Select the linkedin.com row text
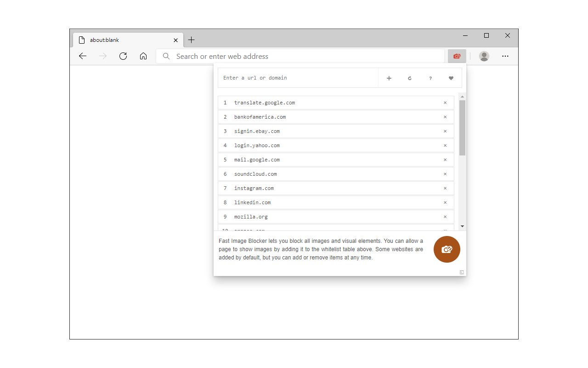The image size is (588, 368). tap(252, 202)
